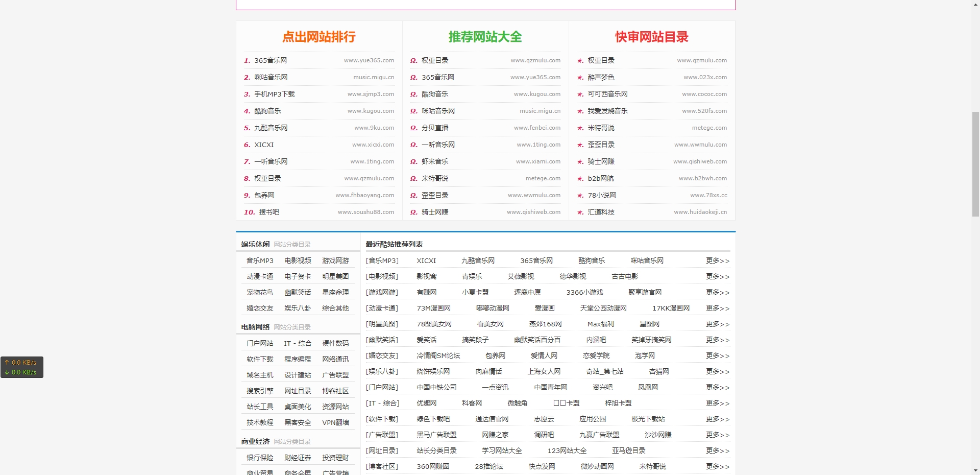
Task: Click 更多>> in the [幽默笑话] row
Action: pos(718,340)
